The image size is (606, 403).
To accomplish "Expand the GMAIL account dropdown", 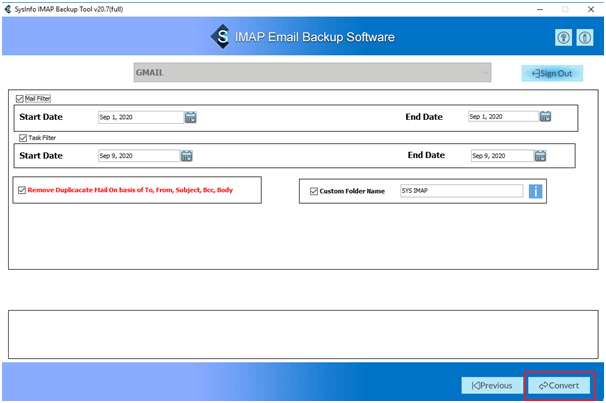I will tap(486, 72).
